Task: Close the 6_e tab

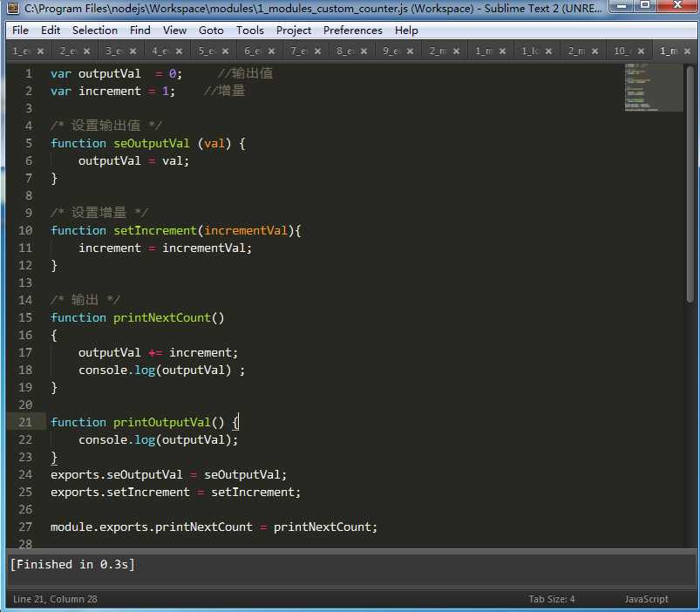Action: 271,51
